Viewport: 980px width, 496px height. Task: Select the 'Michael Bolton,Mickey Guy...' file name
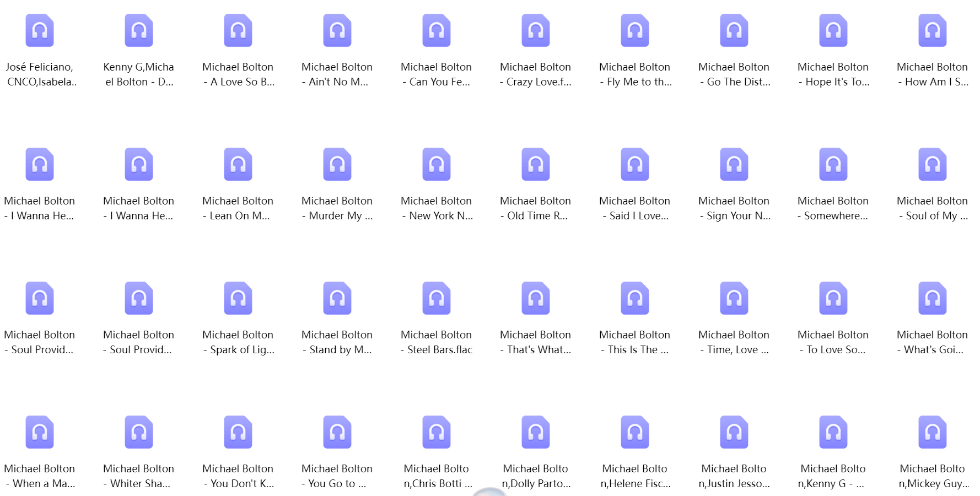point(934,476)
